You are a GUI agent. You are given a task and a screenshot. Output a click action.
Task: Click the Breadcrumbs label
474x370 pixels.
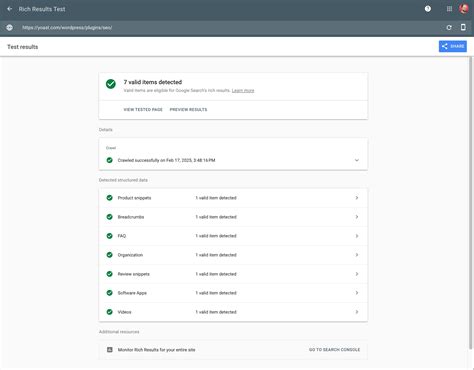[x=131, y=217]
